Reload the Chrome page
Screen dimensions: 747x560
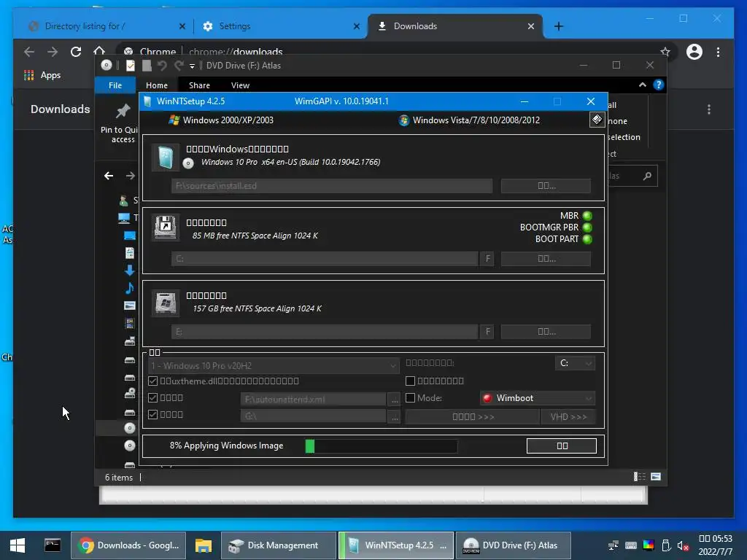pos(76,52)
